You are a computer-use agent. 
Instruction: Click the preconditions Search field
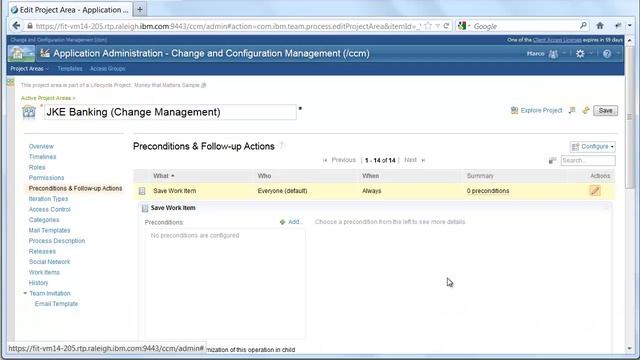[x=588, y=160]
